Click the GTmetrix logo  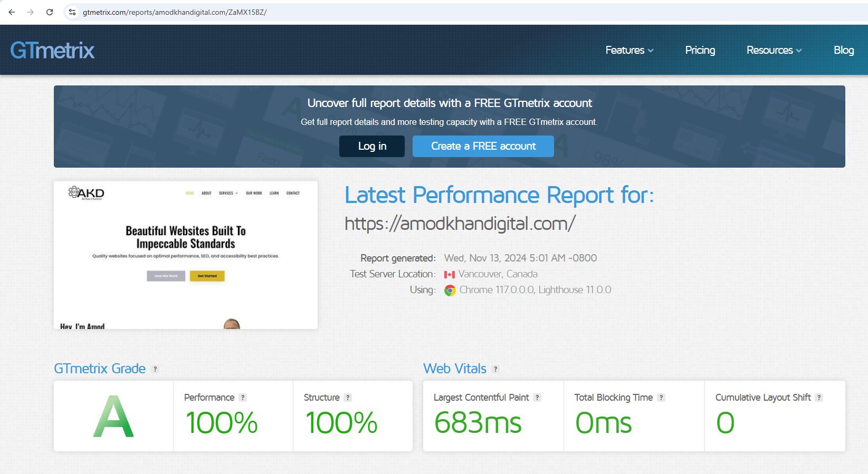coord(52,51)
